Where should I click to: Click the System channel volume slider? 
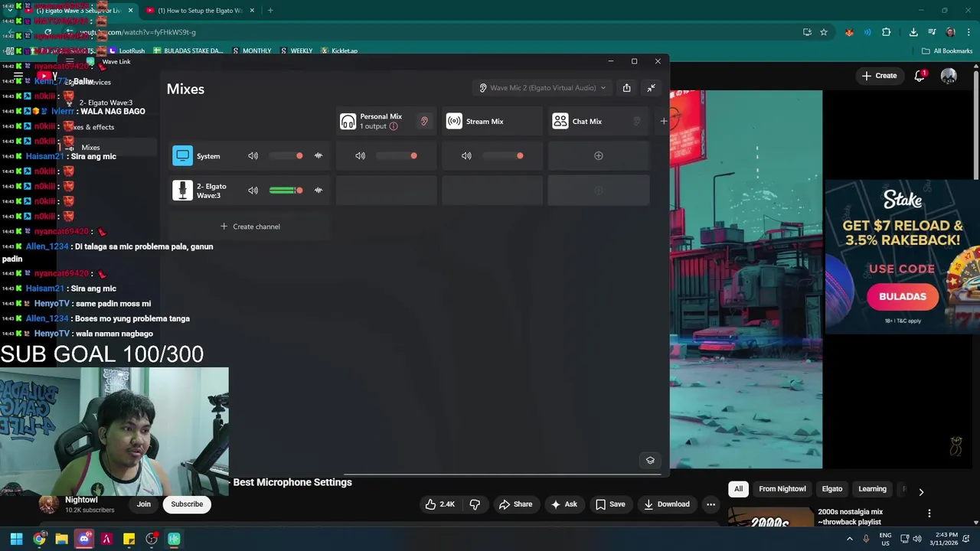pos(286,156)
